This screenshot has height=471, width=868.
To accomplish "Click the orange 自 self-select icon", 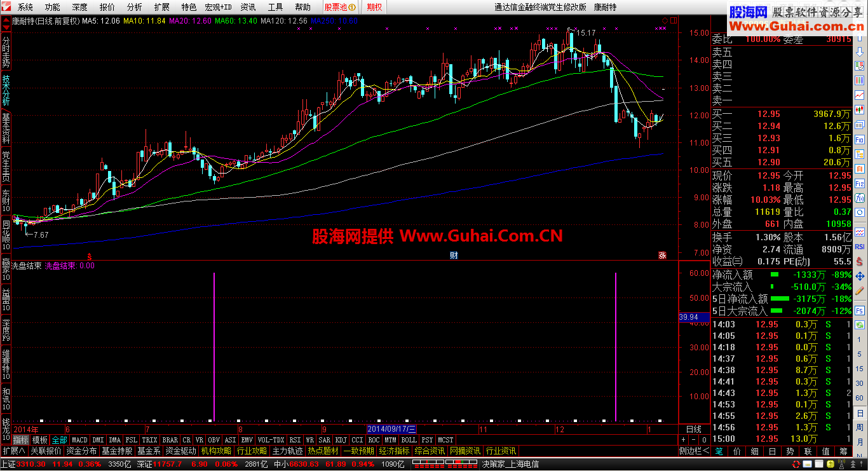I will coord(860,168).
